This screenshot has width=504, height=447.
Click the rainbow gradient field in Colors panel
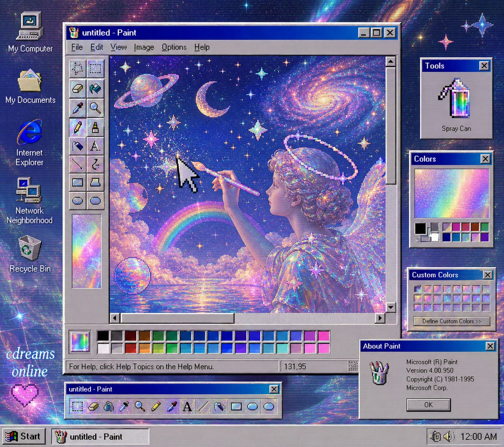click(x=452, y=193)
